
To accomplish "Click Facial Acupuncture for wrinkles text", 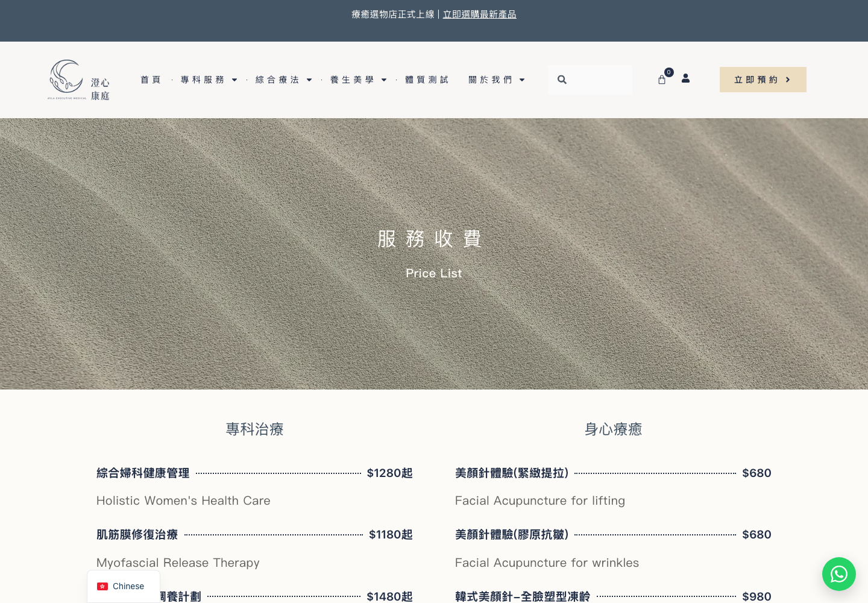I will 547,563.
